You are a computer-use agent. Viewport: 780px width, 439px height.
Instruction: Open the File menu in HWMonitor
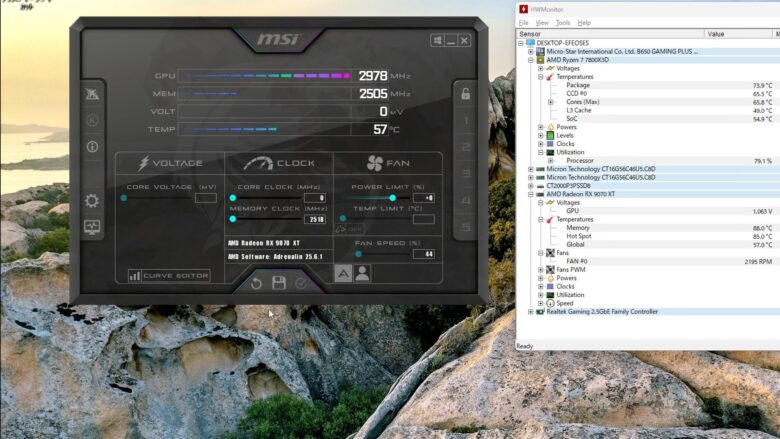[523, 23]
